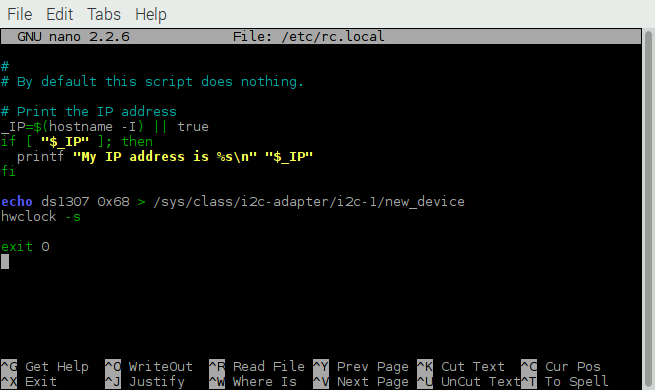This screenshot has height=390, width=655.
Task: Click the ^O WriteOut shortcut
Action: pyautogui.click(x=149, y=367)
